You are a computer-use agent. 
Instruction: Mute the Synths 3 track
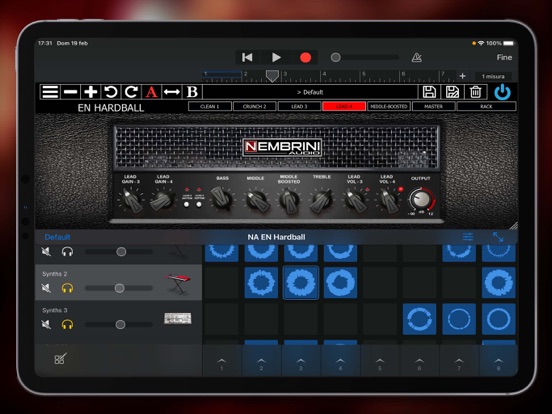point(46,324)
